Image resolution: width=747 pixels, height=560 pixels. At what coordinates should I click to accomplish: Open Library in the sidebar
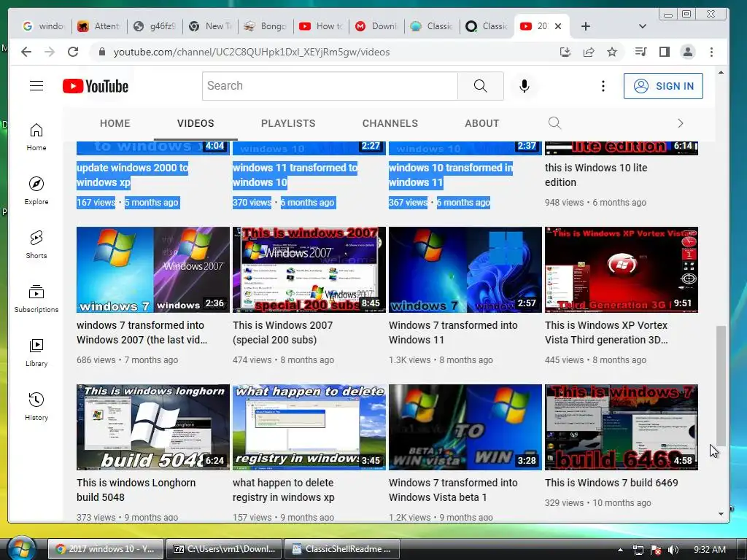pyautogui.click(x=36, y=353)
